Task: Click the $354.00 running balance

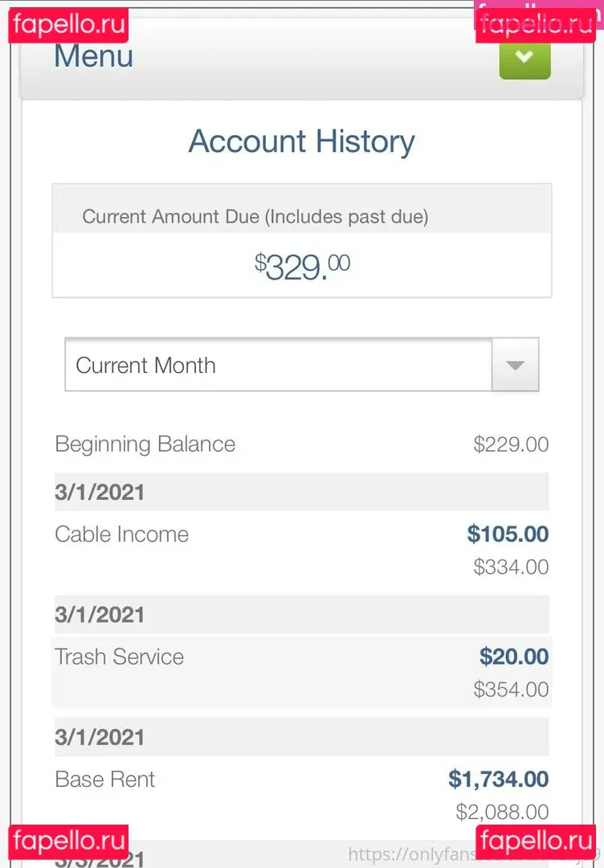Action: tap(511, 690)
